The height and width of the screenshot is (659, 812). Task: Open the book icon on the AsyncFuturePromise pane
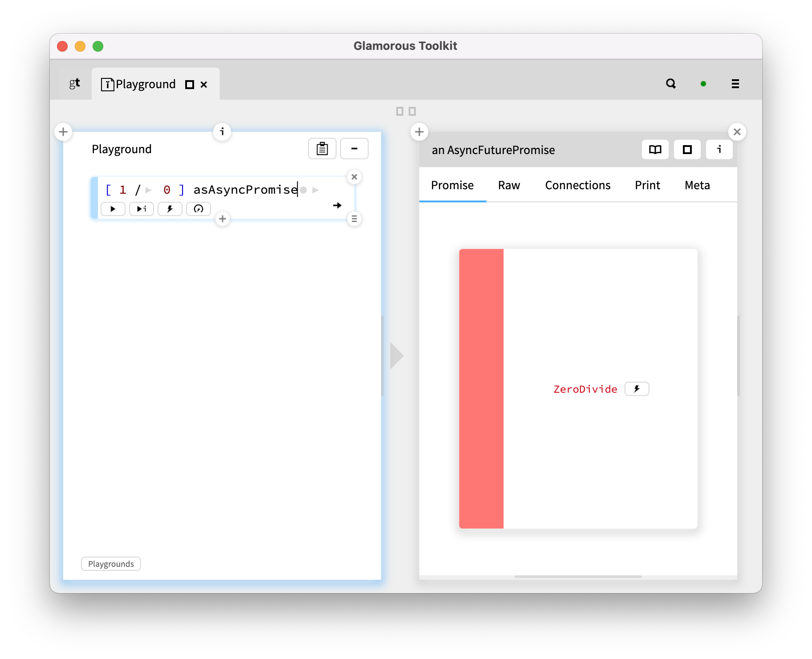pyautogui.click(x=654, y=150)
